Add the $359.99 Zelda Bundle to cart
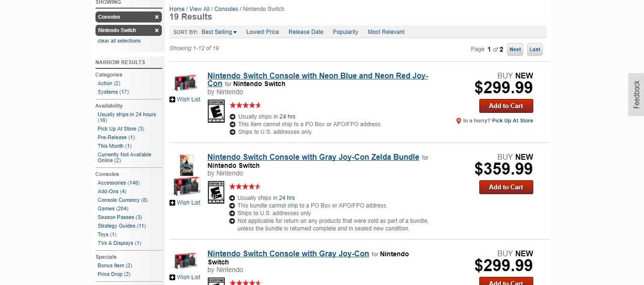The image size is (644, 285). click(x=506, y=187)
